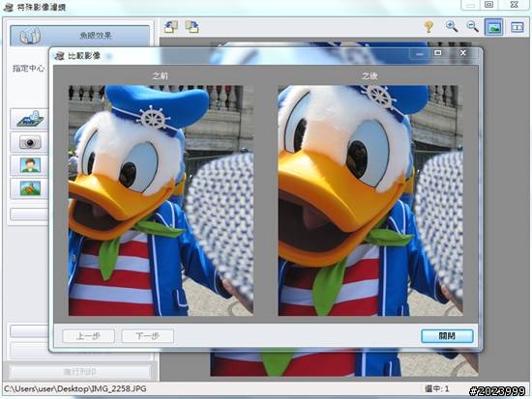Image resolution: width=532 pixels, height=399 pixels.
Task: Click the rotate-right image icon in the toolbar
Action: click(192, 26)
